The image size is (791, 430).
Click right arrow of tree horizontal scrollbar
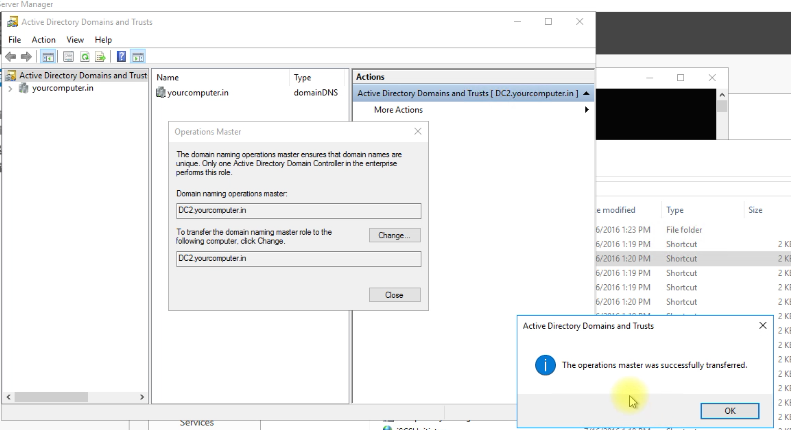pyautogui.click(x=142, y=397)
